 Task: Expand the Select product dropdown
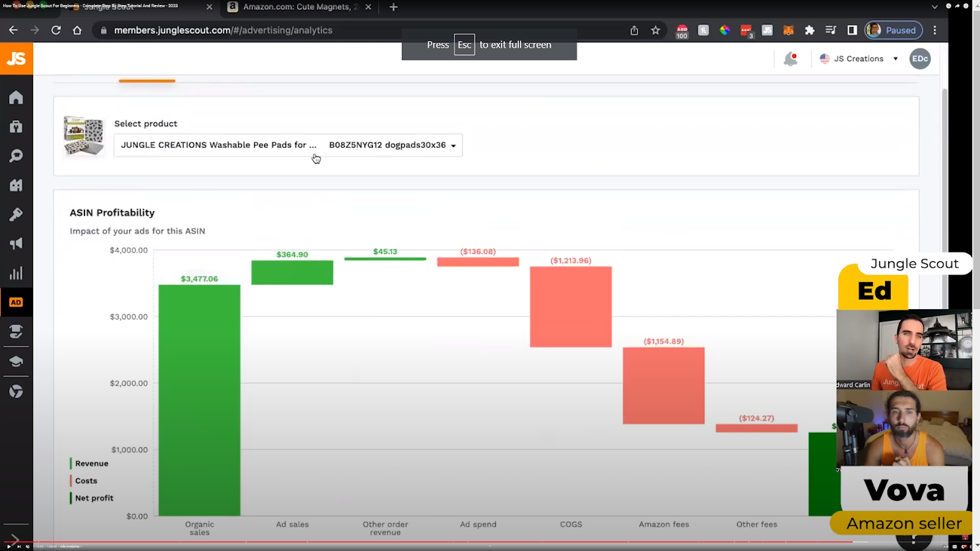(288, 145)
